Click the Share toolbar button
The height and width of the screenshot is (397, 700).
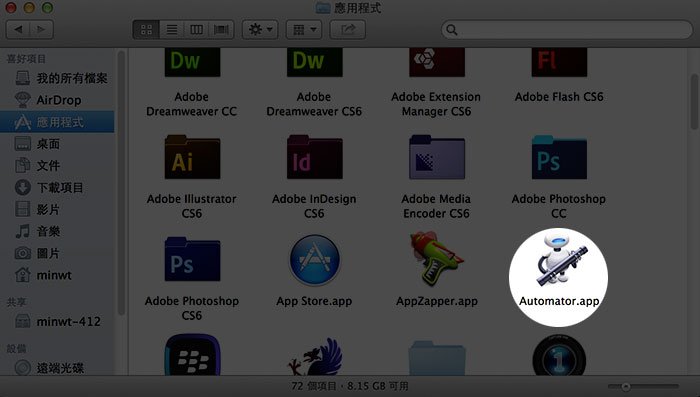point(348,30)
